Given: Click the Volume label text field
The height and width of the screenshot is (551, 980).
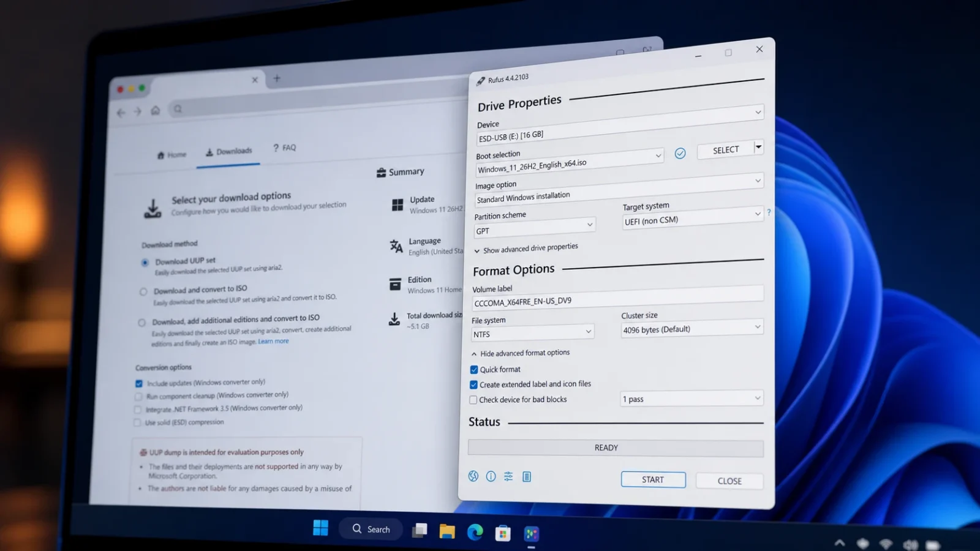Looking at the screenshot, I should pos(618,298).
